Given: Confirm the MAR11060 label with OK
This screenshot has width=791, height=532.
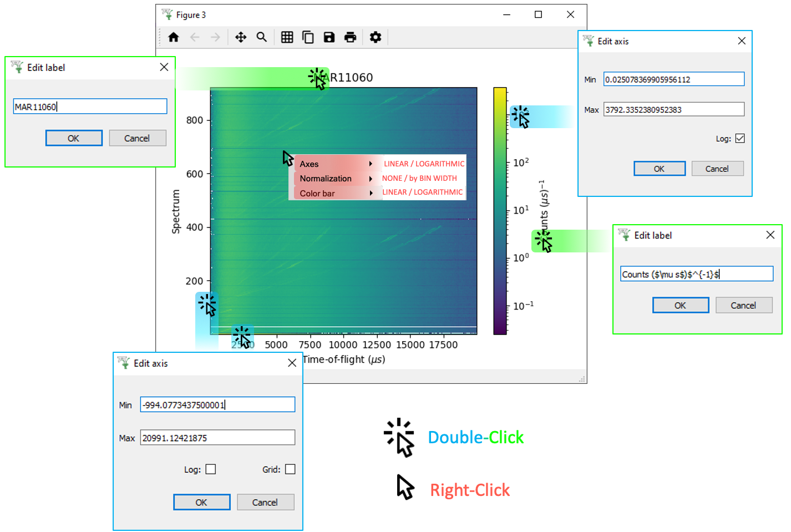Looking at the screenshot, I should coord(74,138).
